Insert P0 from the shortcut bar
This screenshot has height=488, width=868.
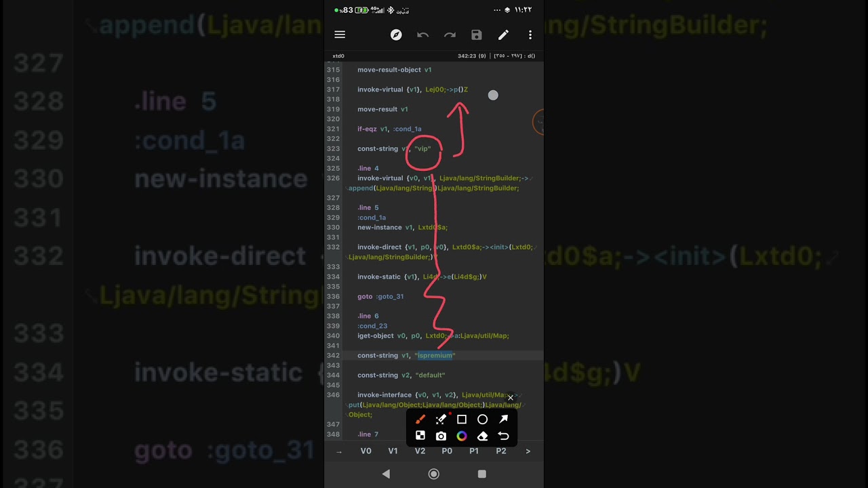coord(447,451)
